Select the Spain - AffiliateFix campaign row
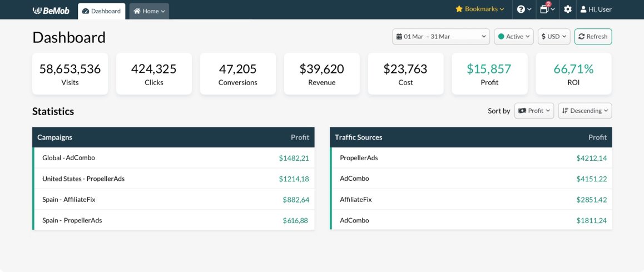 [174, 200]
